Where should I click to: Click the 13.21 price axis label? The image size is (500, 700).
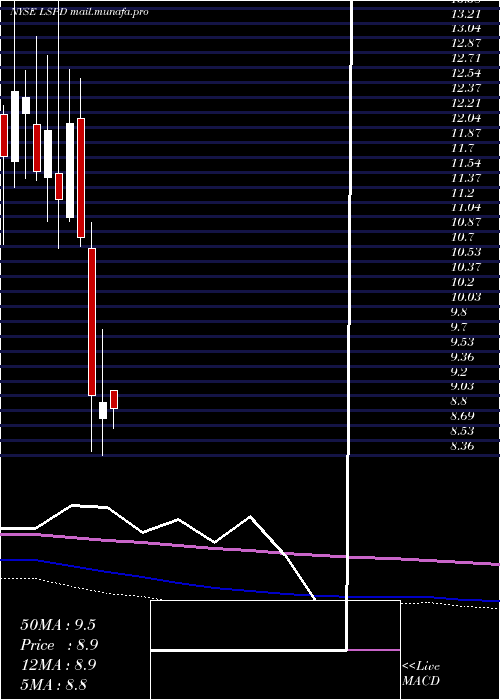point(466,14)
